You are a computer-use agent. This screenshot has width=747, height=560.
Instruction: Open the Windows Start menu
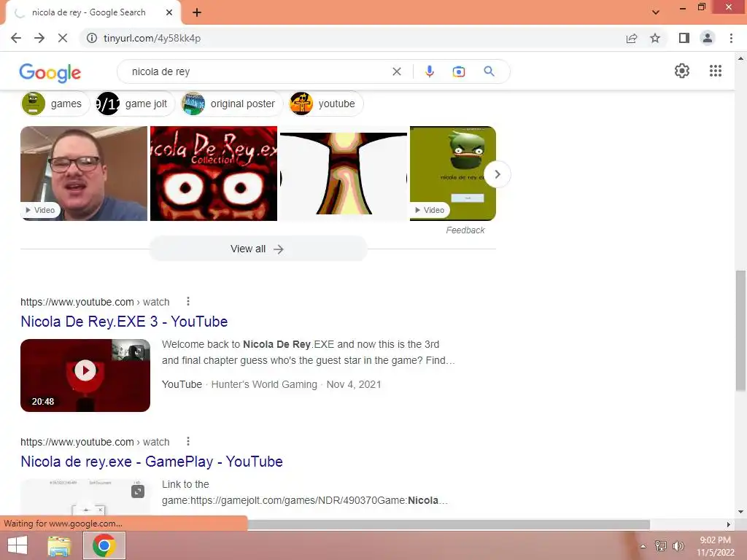[x=18, y=545]
